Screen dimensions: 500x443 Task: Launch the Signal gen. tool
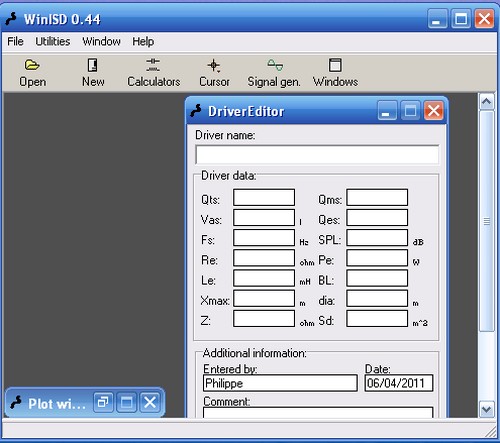274,73
